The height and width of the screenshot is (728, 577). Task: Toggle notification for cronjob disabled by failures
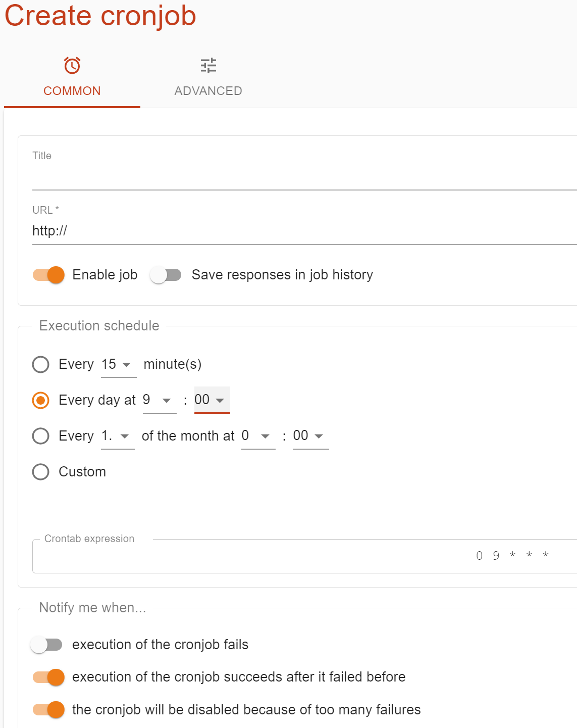coord(49,710)
